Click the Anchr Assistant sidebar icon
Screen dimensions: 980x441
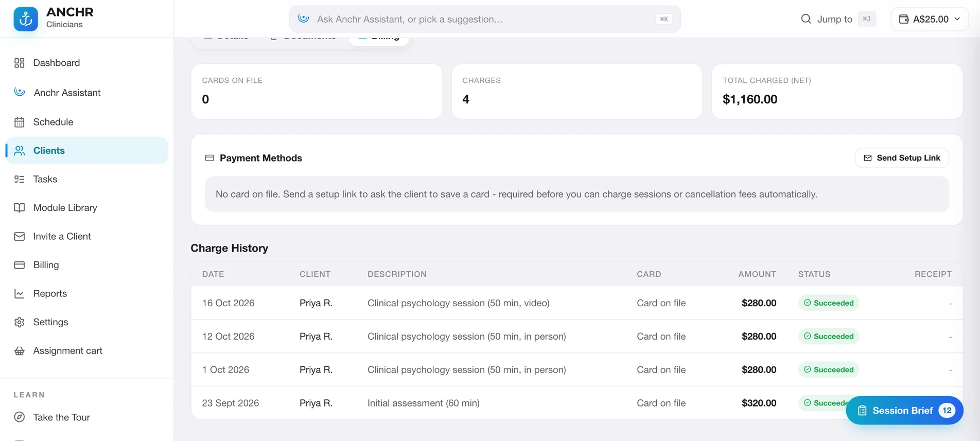pyautogui.click(x=20, y=92)
